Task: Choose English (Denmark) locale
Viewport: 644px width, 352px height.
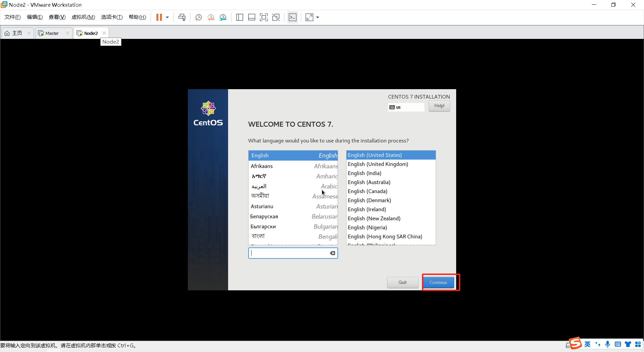Action: point(391,200)
